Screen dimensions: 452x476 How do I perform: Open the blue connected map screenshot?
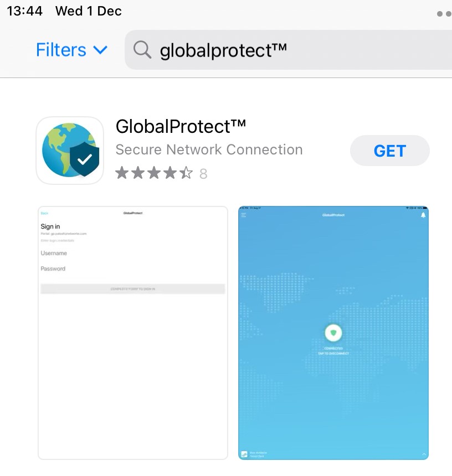coord(333,333)
